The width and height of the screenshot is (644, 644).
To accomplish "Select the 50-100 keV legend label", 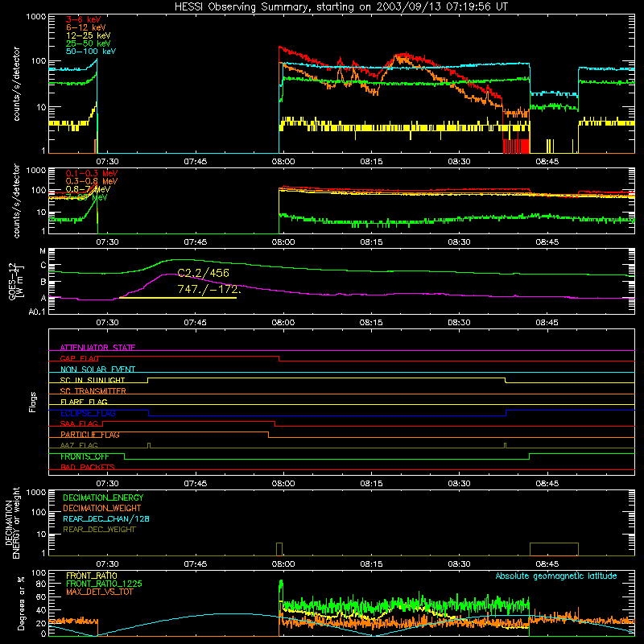I will [x=91, y=52].
